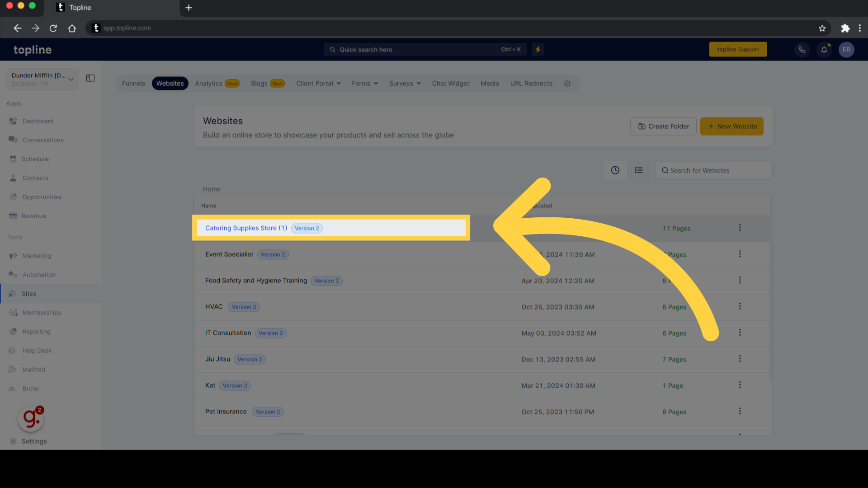
Task: Open the IT Consultation website
Action: [x=228, y=333]
